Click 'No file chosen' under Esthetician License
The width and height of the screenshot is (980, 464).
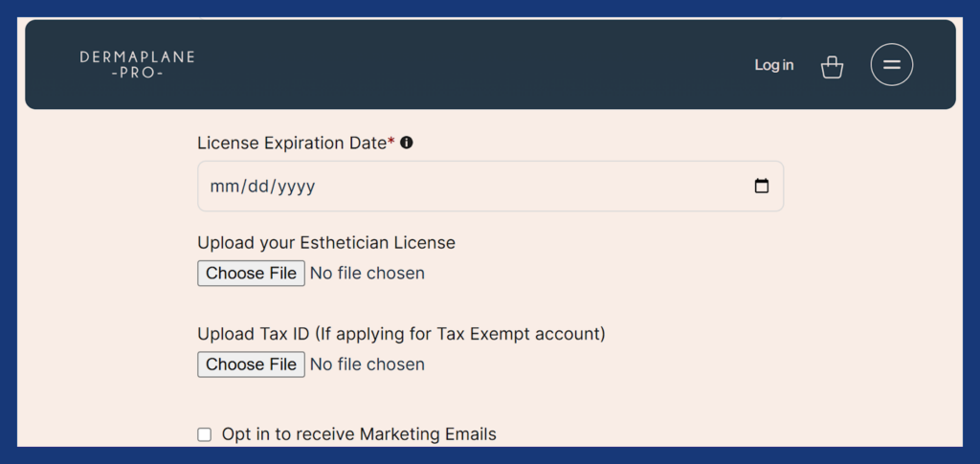coord(367,274)
